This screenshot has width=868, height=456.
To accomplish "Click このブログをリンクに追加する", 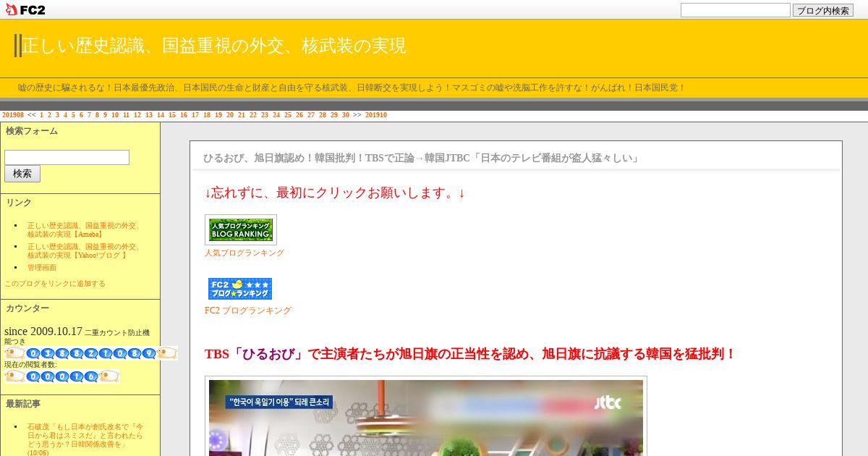I will point(55,284).
